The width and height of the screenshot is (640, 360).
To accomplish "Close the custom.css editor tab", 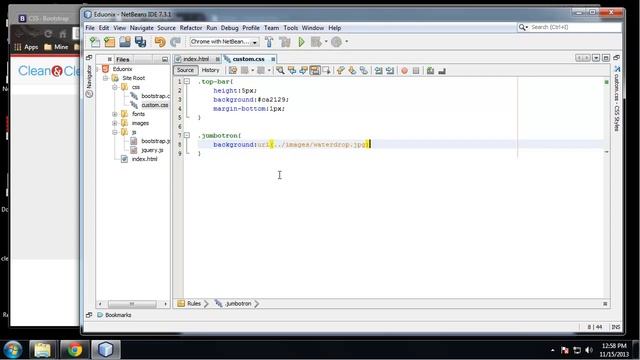I will 273,59.
